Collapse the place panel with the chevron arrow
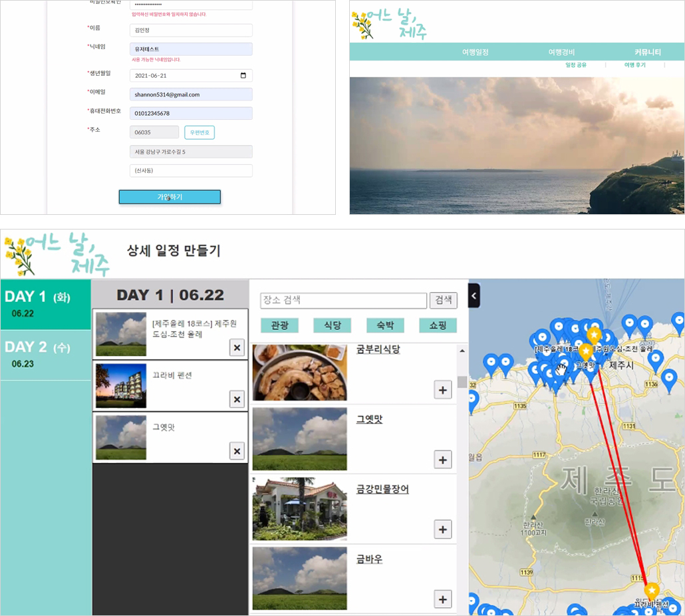This screenshot has width=685, height=616. click(474, 296)
